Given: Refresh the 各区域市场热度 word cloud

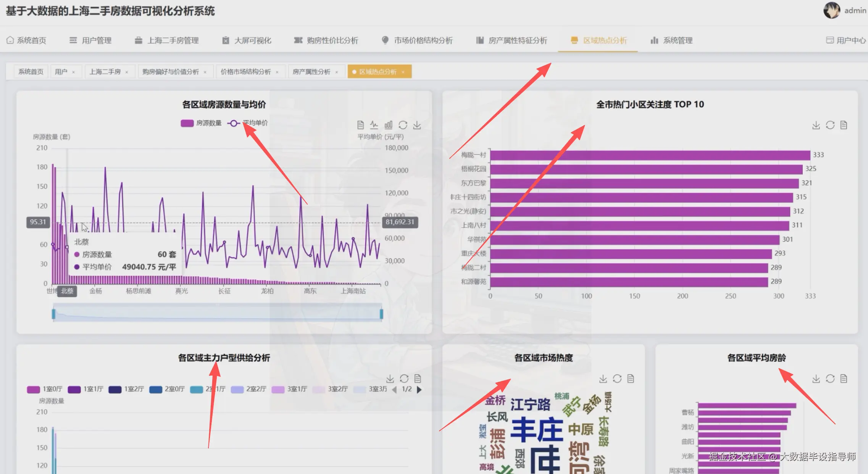Looking at the screenshot, I should coord(617,379).
